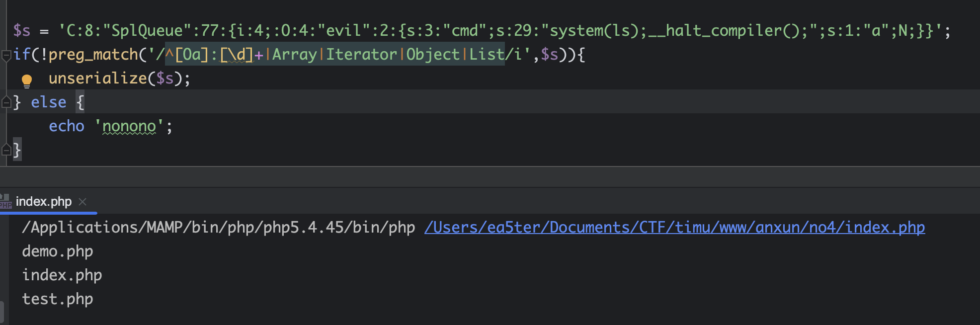Close the index.php run tab
This screenshot has height=325, width=980.
point(82,201)
